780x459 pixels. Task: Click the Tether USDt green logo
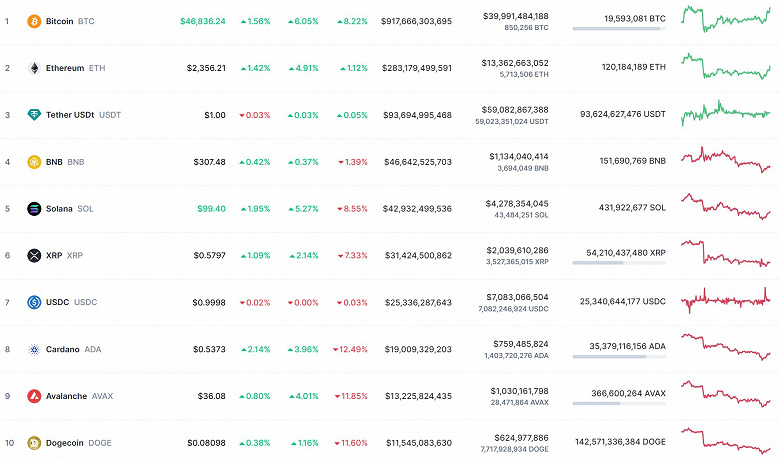coord(34,115)
